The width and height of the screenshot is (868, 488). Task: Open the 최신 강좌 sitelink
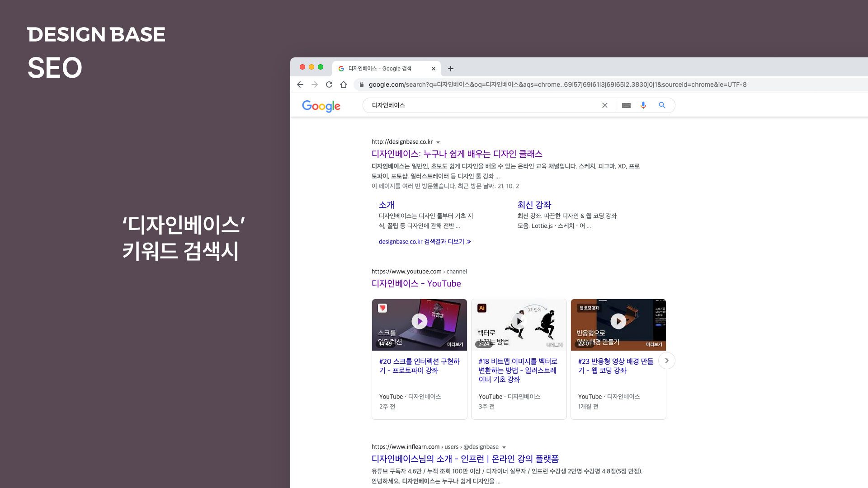click(534, 205)
